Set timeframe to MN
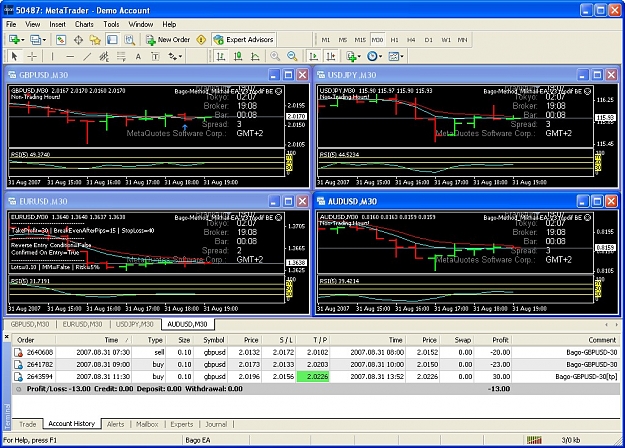The height and width of the screenshot is (448, 625). pyautogui.click(x=462, y=40)
